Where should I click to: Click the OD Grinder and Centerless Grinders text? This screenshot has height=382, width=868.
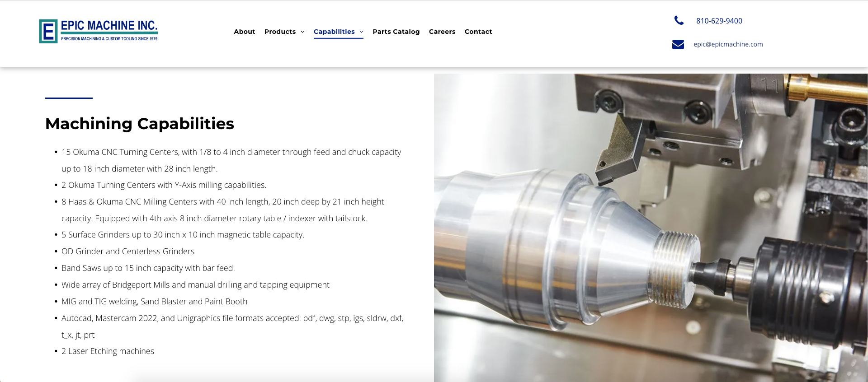coord(128,252)
